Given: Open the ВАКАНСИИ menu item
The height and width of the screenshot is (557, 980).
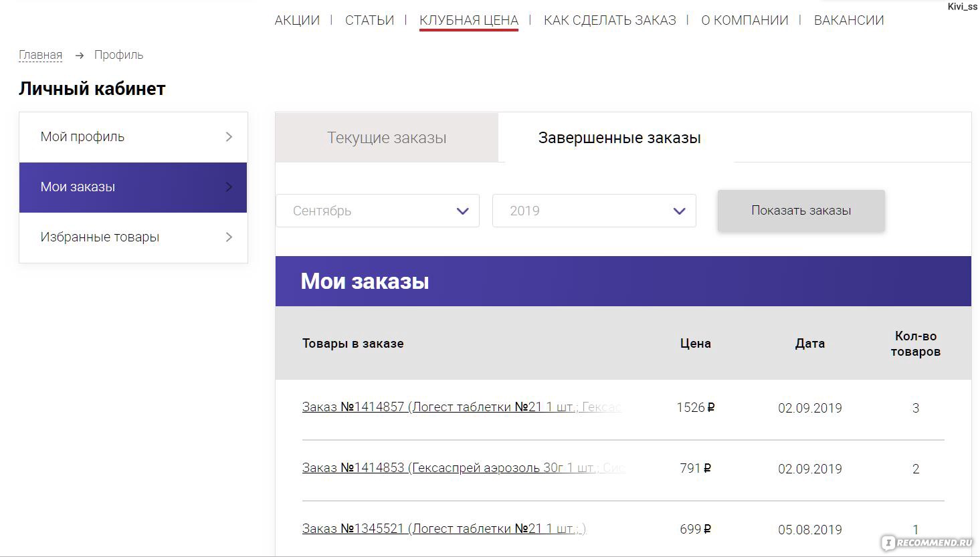Looking at the screenshot, I should click(849, 20).
